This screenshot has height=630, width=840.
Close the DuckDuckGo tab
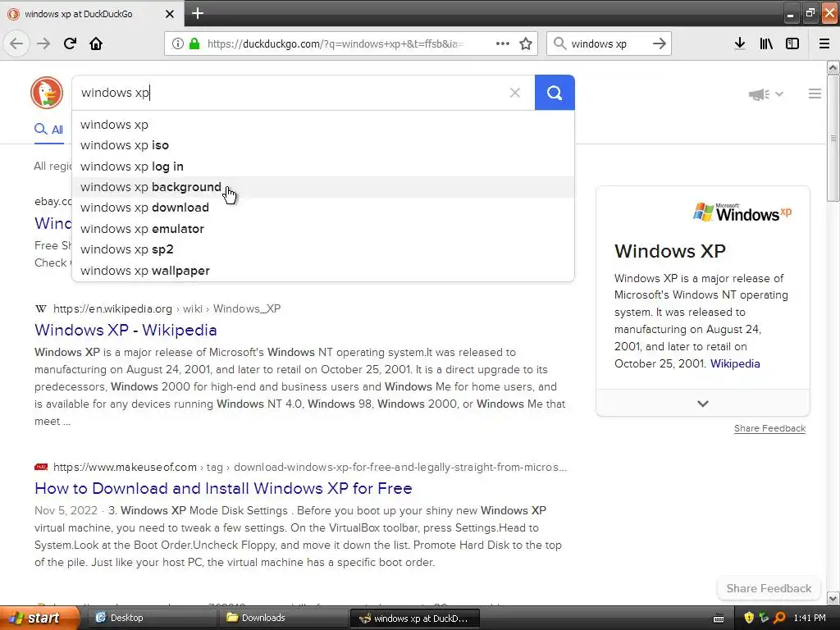pyautogui.click(x=169, y=14)
